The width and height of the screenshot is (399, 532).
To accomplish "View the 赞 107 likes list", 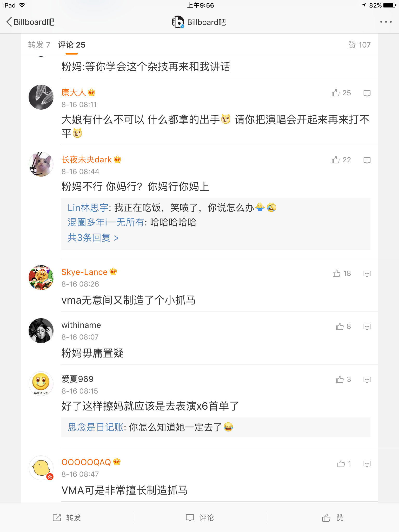I will [359, 45].
